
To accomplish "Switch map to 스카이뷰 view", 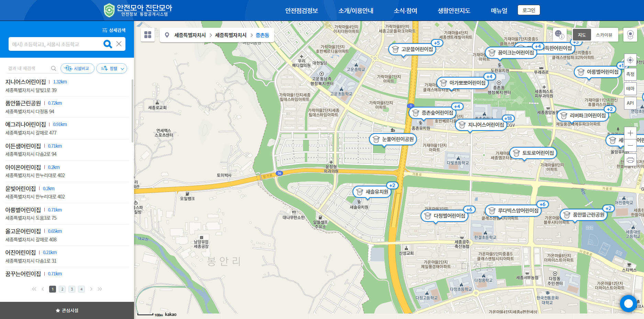I will click(x=604, y=35).
